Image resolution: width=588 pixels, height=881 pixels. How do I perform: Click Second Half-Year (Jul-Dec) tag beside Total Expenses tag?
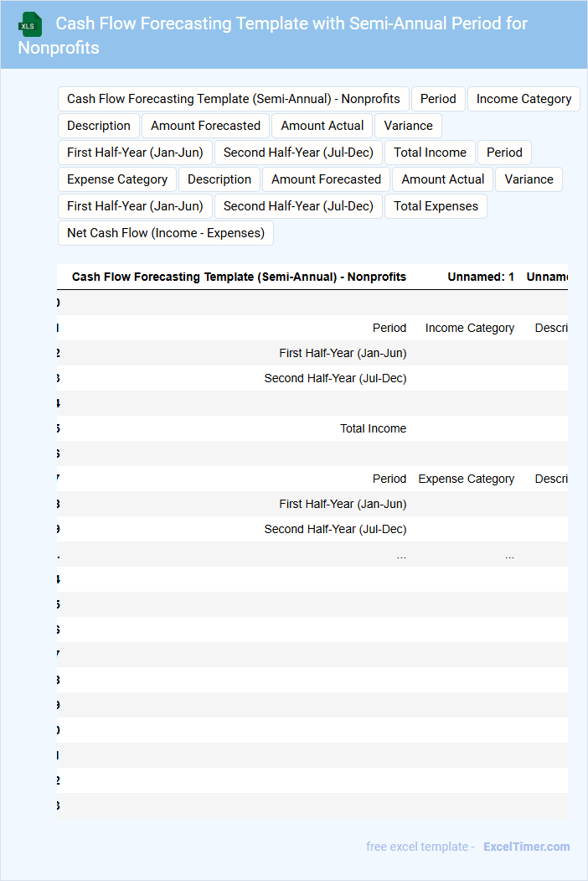pyautogui.click(x=298, y=207)
